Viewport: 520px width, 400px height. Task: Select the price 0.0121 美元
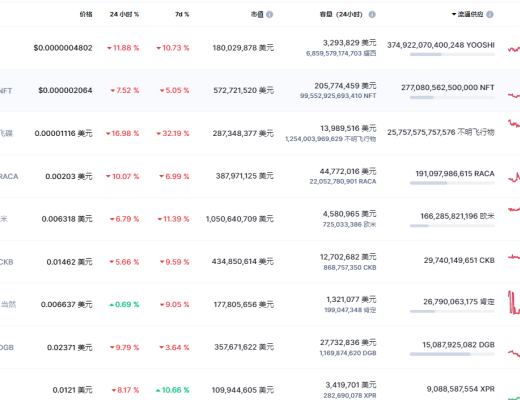tap(72, 390)
